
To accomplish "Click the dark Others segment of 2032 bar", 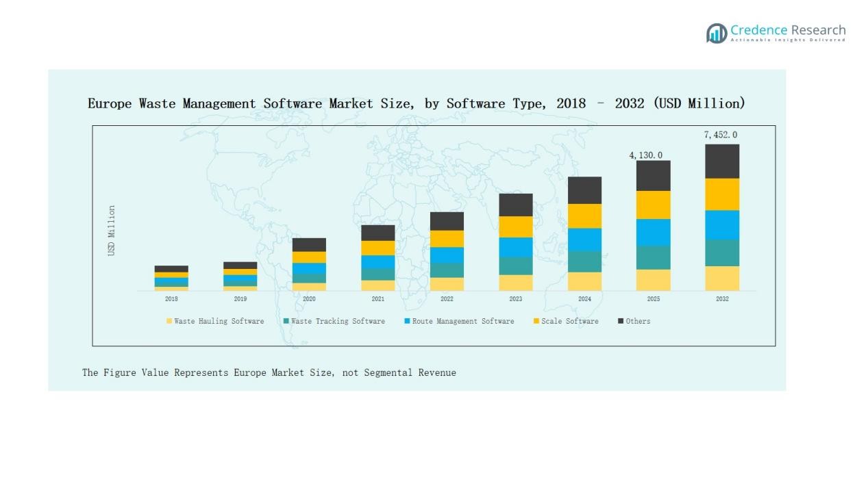I will [722, 161].
